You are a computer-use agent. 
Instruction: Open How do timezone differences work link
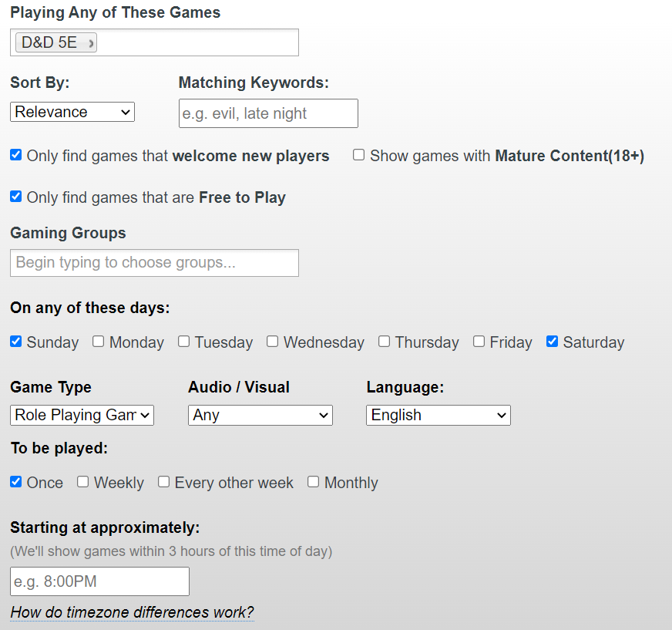[x=132, y=612]
